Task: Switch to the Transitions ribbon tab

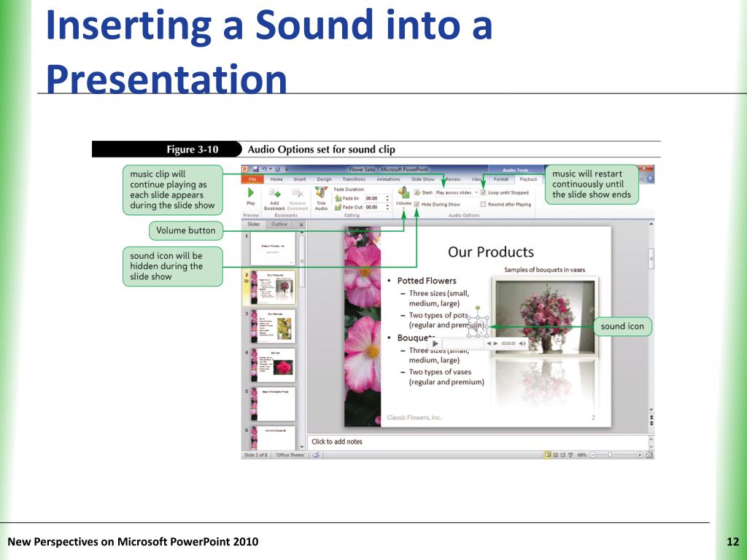Action: pyautogui.click(x=354, y=179)
